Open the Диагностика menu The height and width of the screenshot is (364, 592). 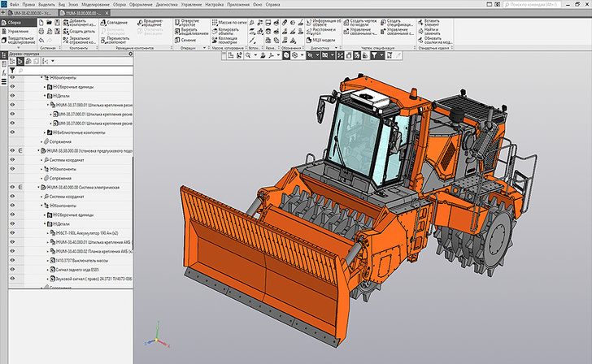pyautogui.click(x=167, y=5)
